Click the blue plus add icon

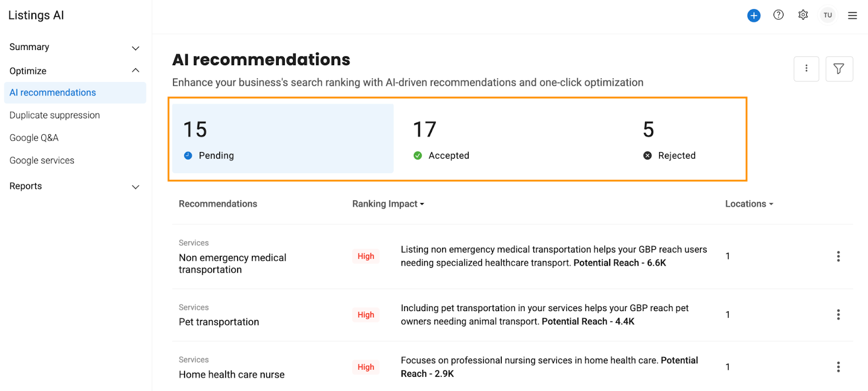[x=754, y=16]
